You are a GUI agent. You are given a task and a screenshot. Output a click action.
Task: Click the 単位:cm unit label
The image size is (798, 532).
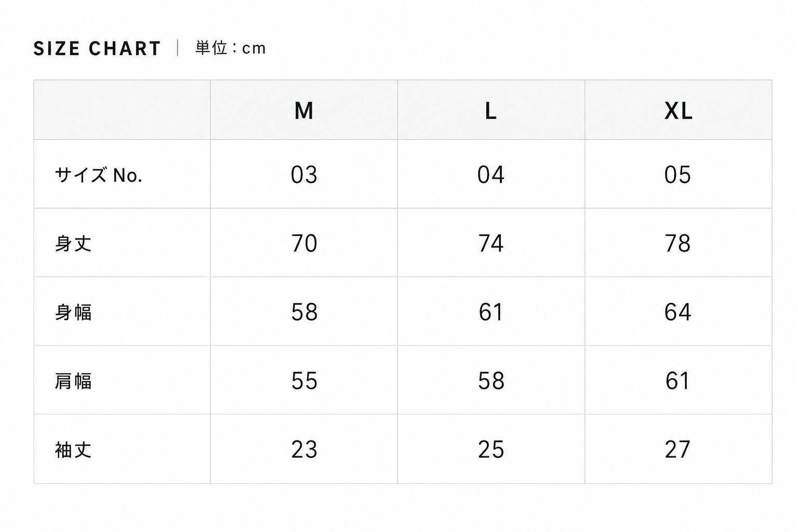pyautogui.click(x=231, y=48)
